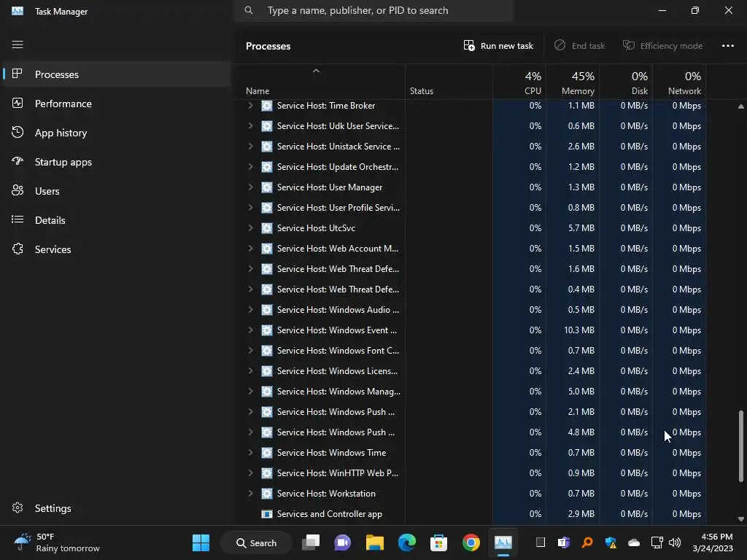Click the scroll down arrow of process list

tap(741, 519)
